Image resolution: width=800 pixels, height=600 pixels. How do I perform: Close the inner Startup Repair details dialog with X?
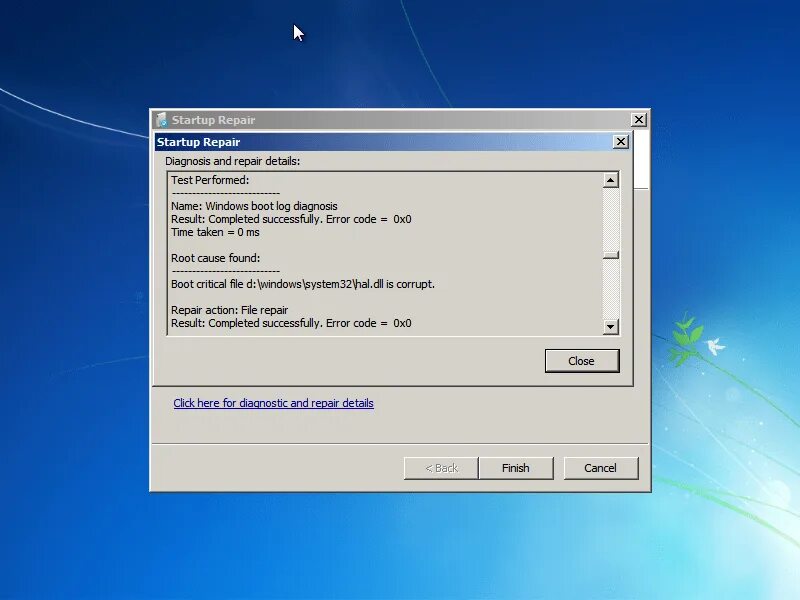(620, 142)
